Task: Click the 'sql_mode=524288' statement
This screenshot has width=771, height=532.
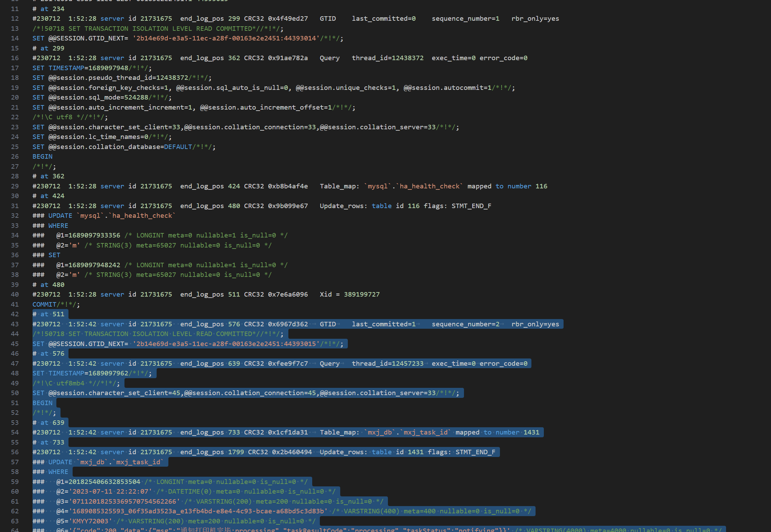Action: pyautogui.click(x=102, y=97)
